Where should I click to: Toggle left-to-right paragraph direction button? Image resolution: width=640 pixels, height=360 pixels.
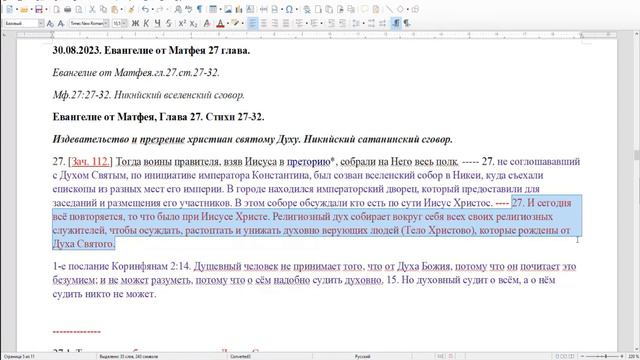pos(396,23)
